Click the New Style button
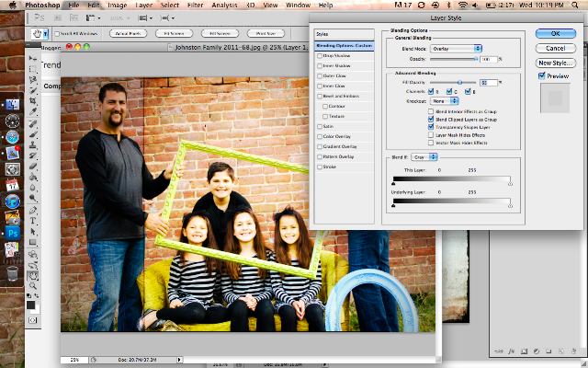The width and height of the screenshot is (588, 368). click(x=555, y=63)
